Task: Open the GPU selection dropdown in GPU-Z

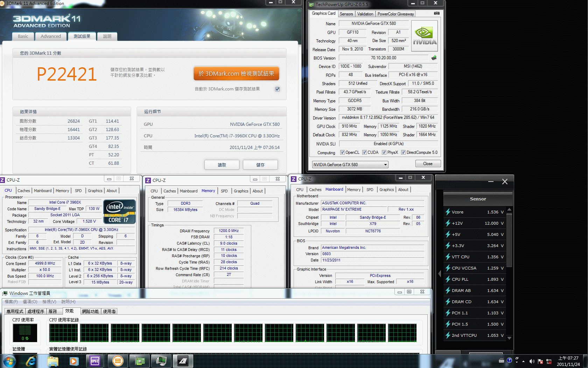Action: pos(350,164)
